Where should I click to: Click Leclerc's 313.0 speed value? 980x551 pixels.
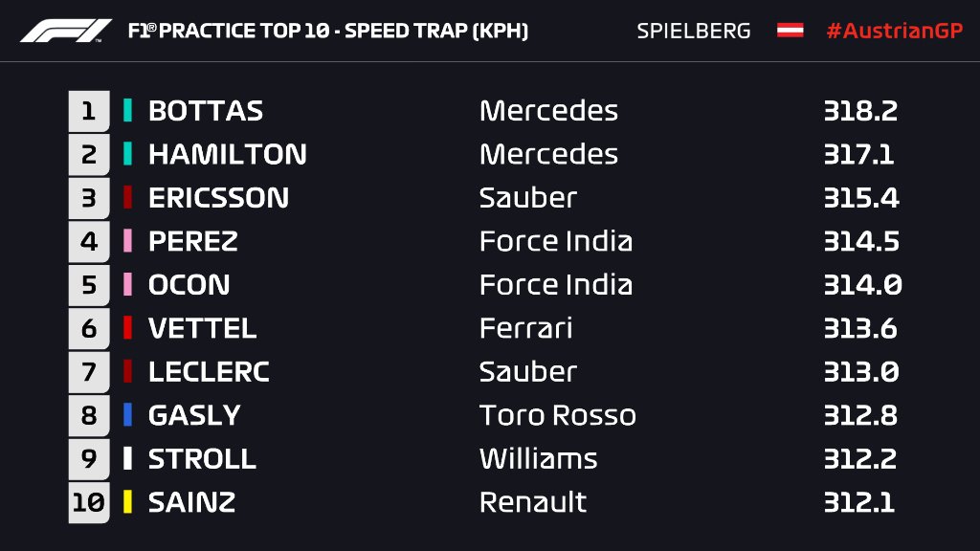click(x=861, y=372)
